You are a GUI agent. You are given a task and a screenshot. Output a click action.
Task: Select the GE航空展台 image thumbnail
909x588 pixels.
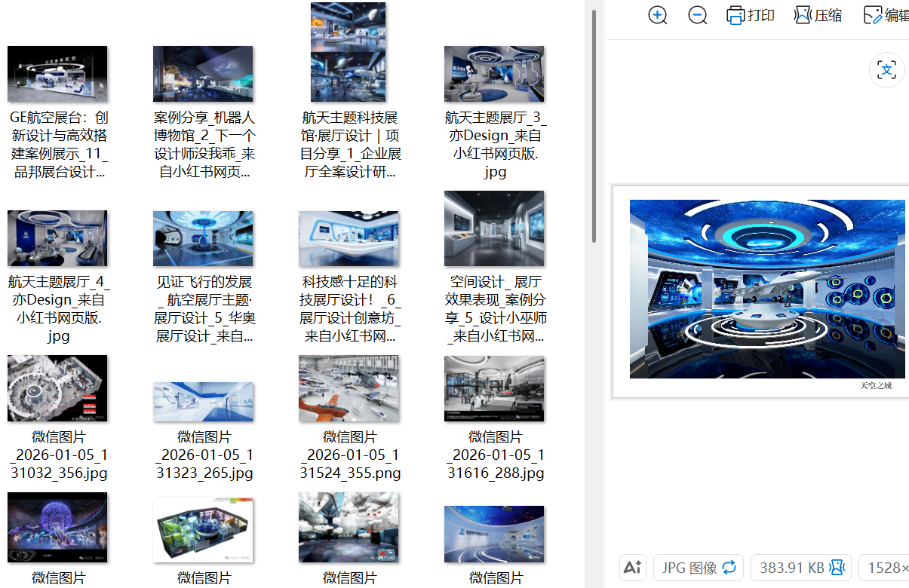coord(57,74)
